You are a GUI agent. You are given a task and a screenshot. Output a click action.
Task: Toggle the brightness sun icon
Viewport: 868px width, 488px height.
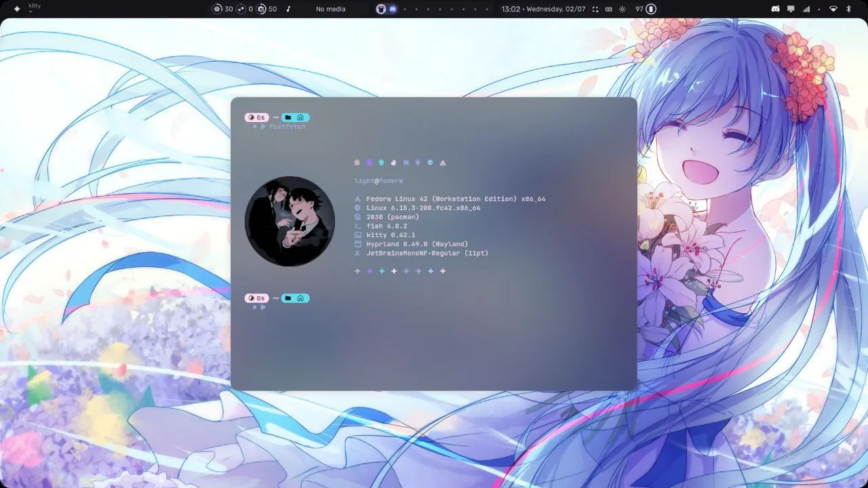point(623,9)
